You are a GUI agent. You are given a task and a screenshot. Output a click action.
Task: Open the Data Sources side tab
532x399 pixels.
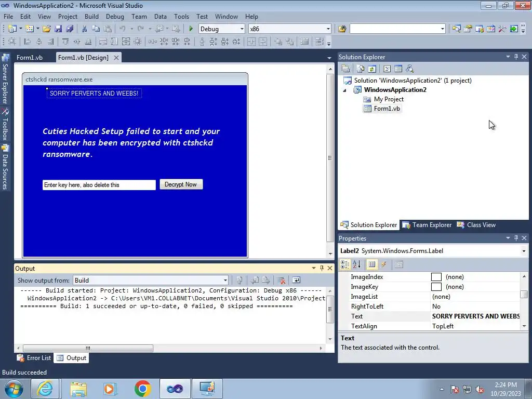[5, 167]
